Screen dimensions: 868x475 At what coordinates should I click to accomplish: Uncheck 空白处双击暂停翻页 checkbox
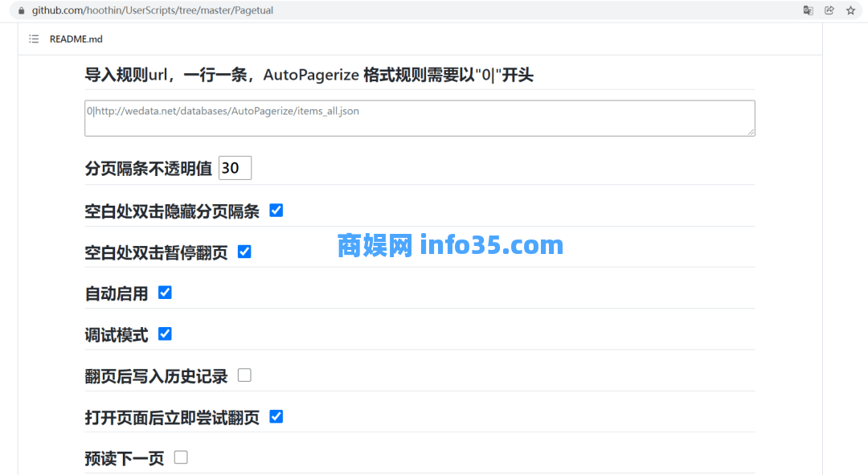(x=244, y=252)
